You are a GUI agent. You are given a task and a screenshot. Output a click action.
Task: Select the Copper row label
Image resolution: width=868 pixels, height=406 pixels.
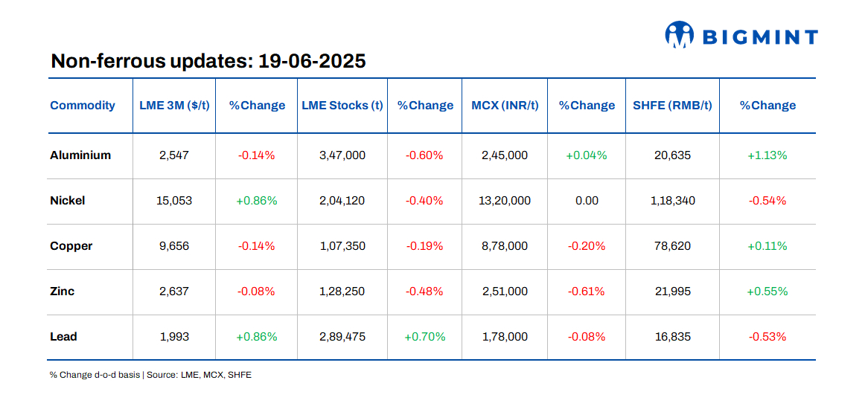click(71, 246)
